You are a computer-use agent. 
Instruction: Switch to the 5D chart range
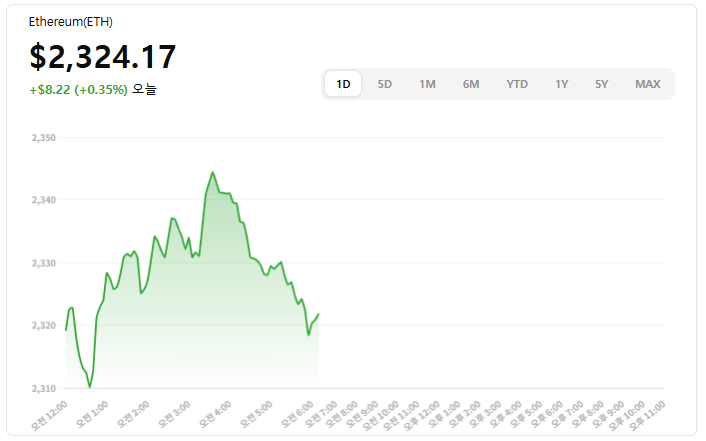[x=385, y=84]
